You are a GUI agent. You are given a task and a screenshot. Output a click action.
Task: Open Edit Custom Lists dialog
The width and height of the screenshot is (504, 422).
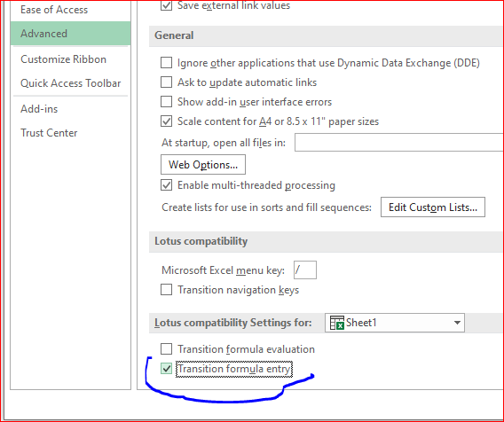[x=433, y=207]
